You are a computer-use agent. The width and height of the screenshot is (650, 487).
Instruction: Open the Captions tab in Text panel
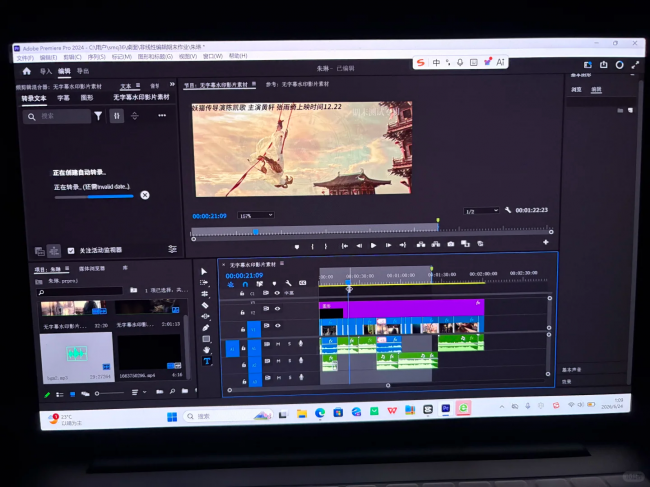[63, 98]
